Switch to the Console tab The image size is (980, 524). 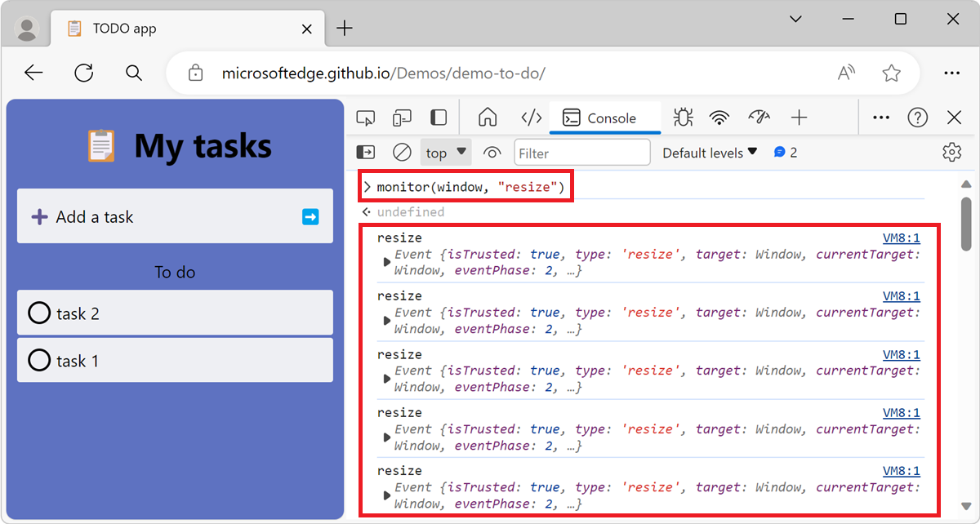(x=604, y=118)
